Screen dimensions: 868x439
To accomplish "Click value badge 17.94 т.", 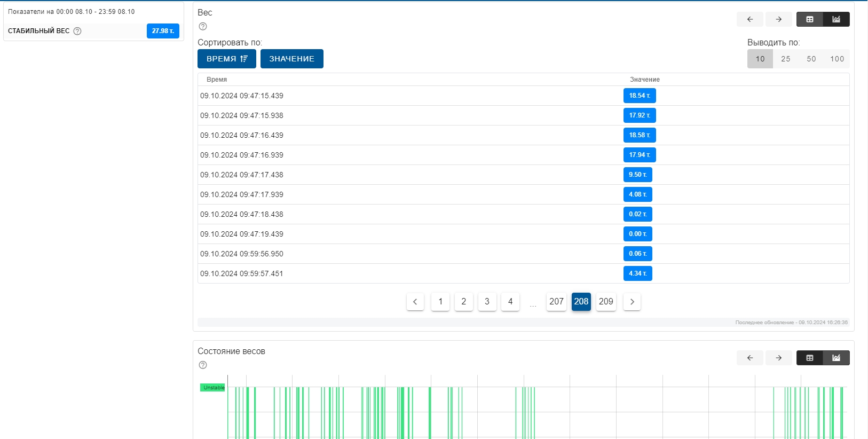I will (640, 155).
